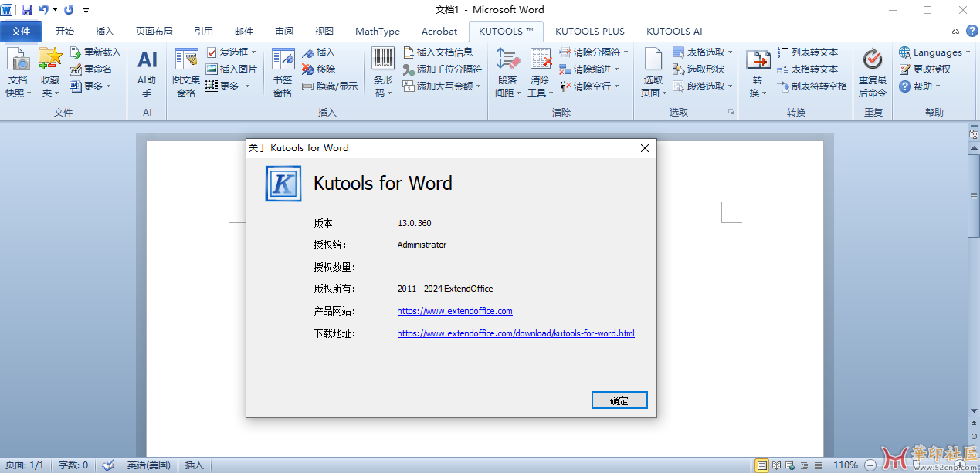Collapse the ribbon with the caret icon
The image size is (980, 473).
click(955, 31)
